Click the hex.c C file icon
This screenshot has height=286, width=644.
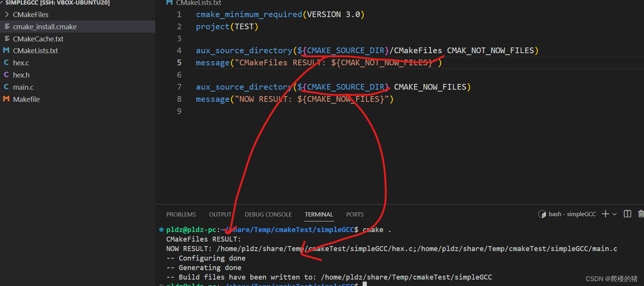click(6, 63)
